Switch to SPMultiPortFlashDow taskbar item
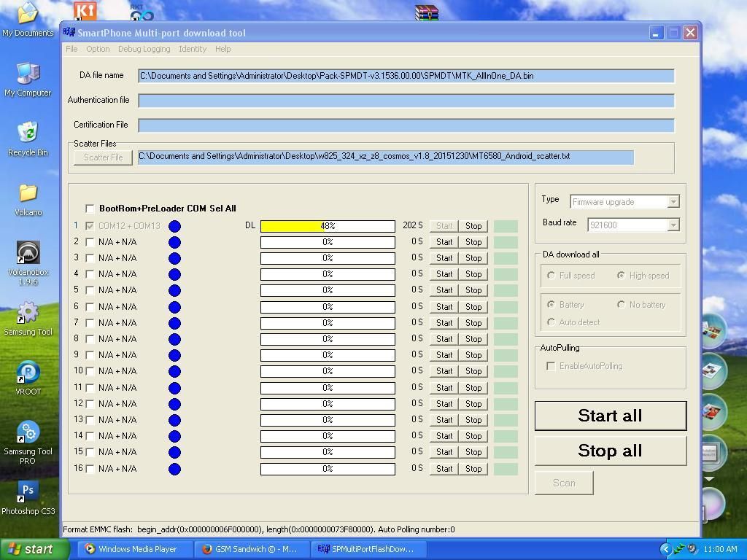This screenshot has width=747, height=560. click(368, 549)
